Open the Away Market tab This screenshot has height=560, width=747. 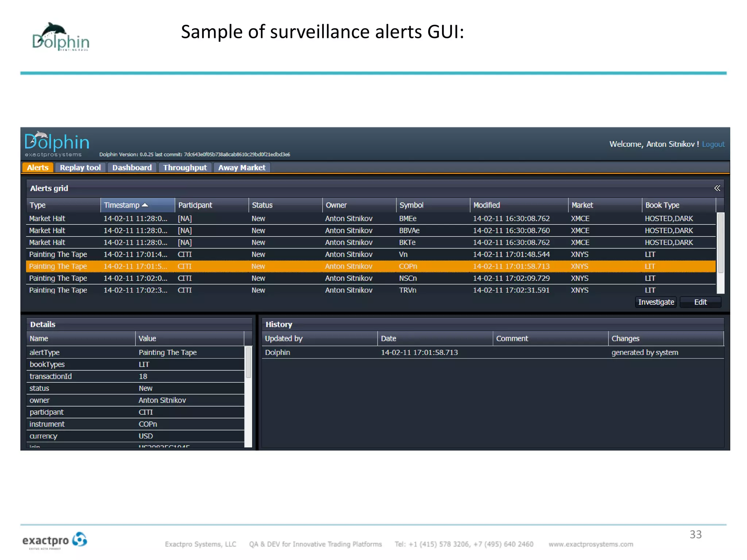point(242,167)
